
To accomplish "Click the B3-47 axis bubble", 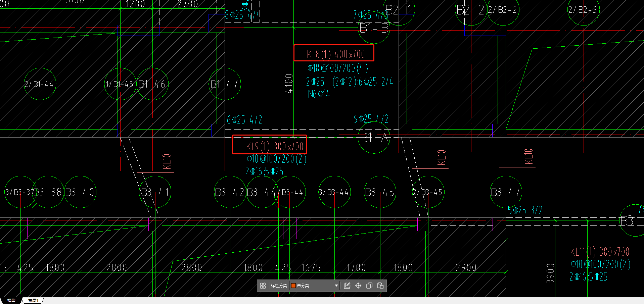I will [506, 192].
